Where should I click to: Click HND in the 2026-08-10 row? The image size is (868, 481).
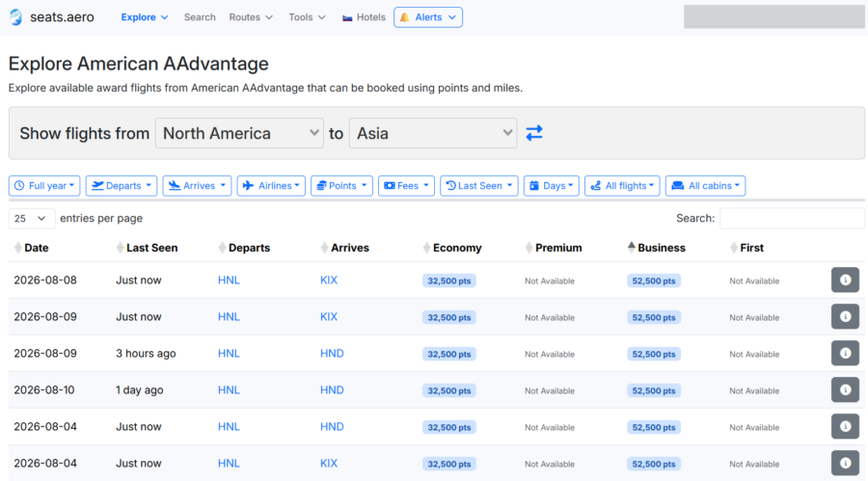click(332, 389)
